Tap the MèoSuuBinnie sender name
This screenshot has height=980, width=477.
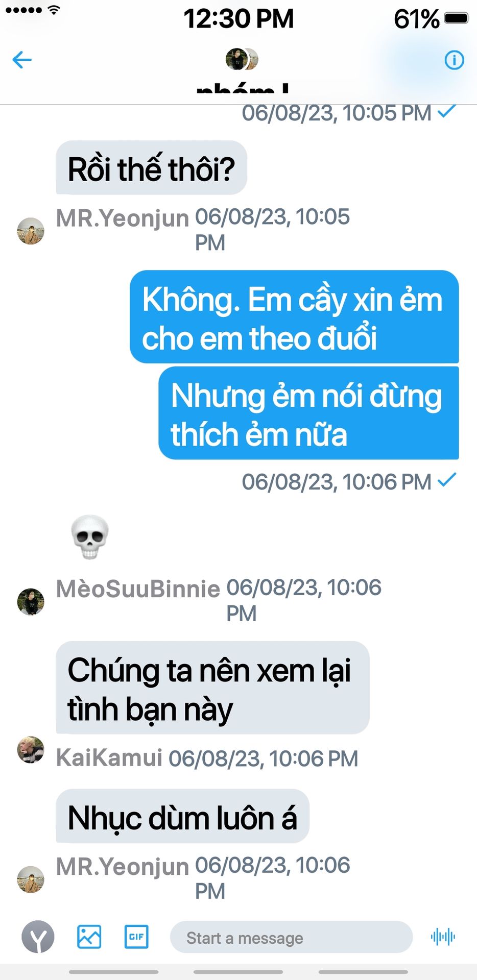pyautogui.click(x=138, y=589)
